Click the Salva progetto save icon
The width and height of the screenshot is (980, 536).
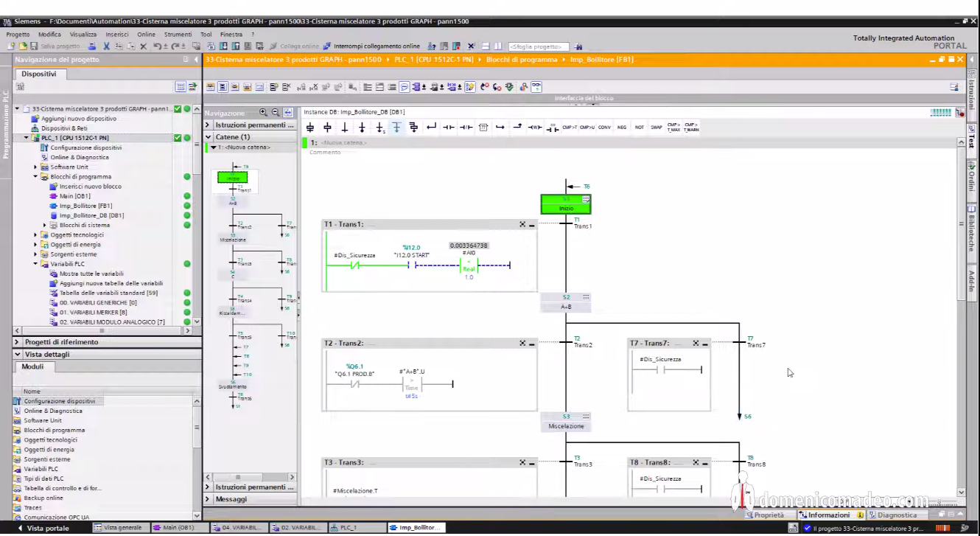[34, 45]
